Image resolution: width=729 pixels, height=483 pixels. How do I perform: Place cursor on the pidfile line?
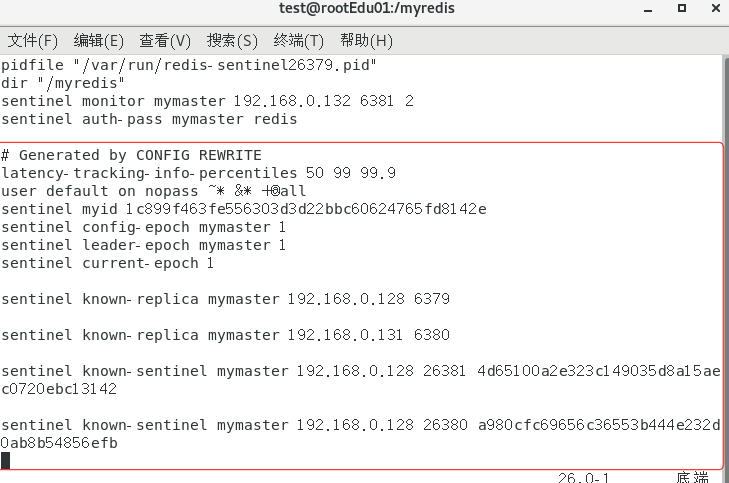188,65
